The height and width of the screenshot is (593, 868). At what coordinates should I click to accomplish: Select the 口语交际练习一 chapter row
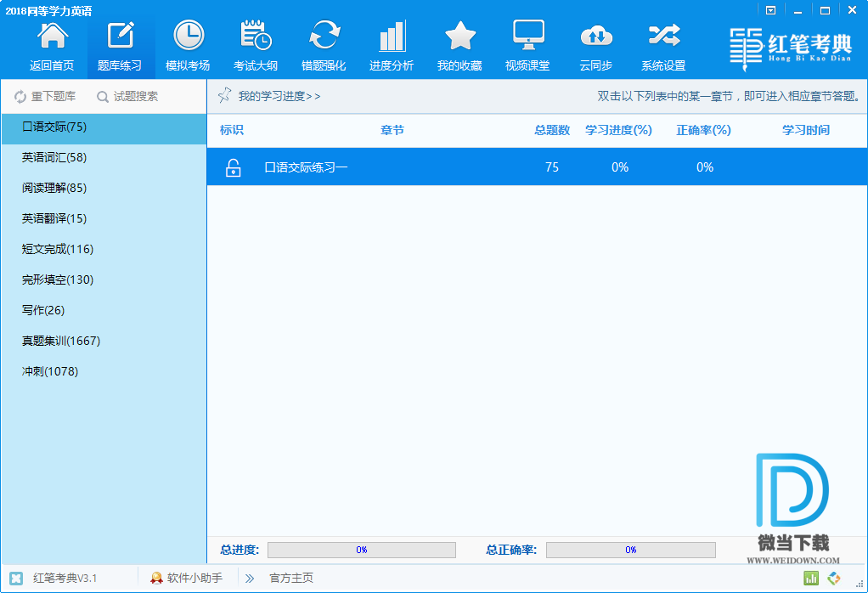click(537, 167)
